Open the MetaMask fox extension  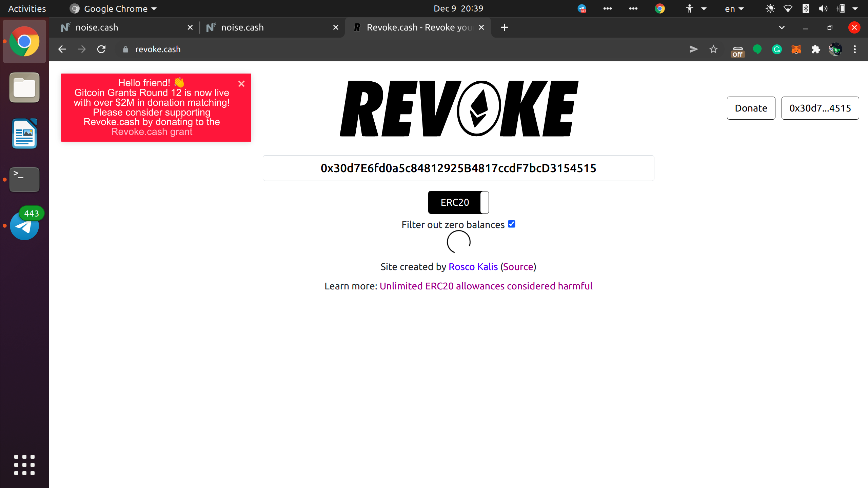[x=796, y=49]
